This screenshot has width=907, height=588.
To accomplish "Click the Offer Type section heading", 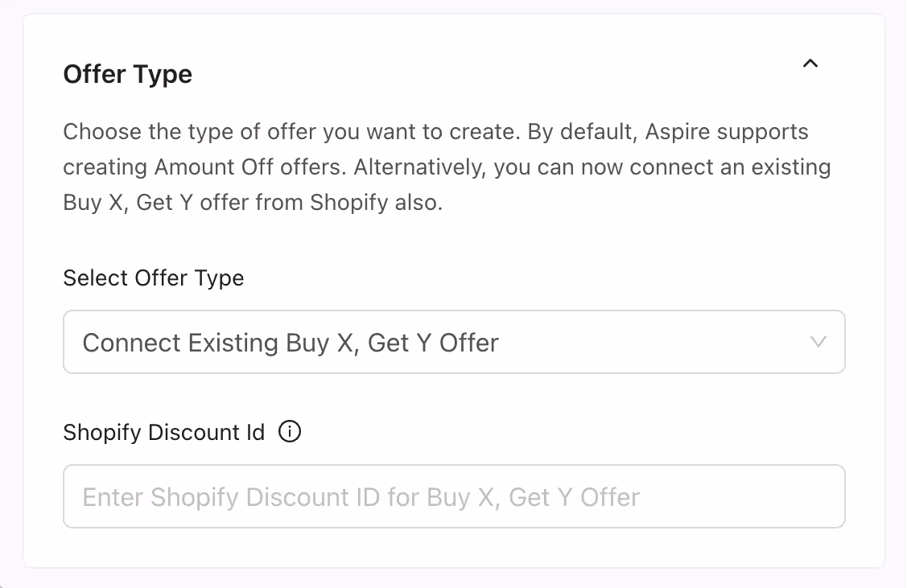I will click(128, 75).
